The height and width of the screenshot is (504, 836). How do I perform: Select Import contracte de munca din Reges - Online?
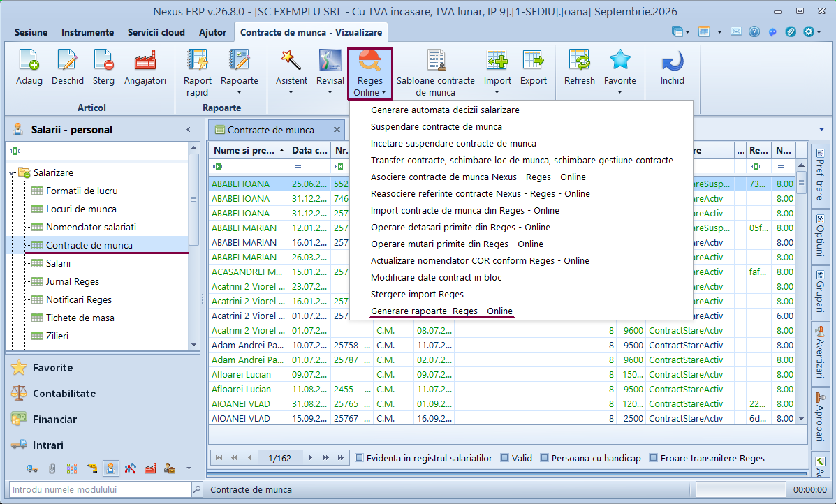click(465, 210)
